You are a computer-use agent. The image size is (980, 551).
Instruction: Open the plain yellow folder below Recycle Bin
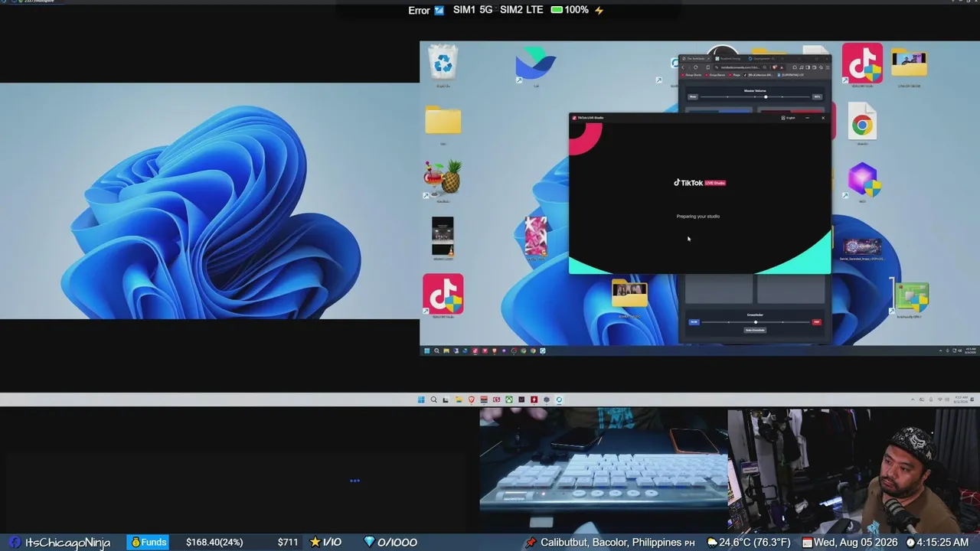[443, 121]
